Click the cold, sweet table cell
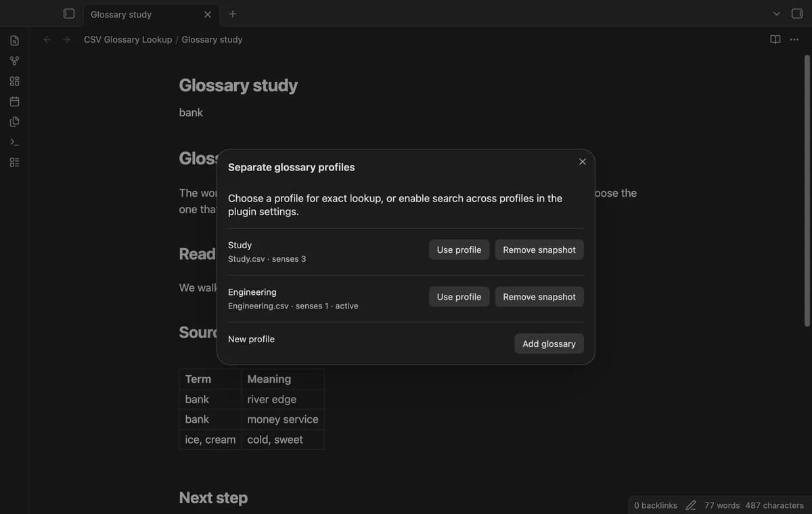 click(283, 440)
